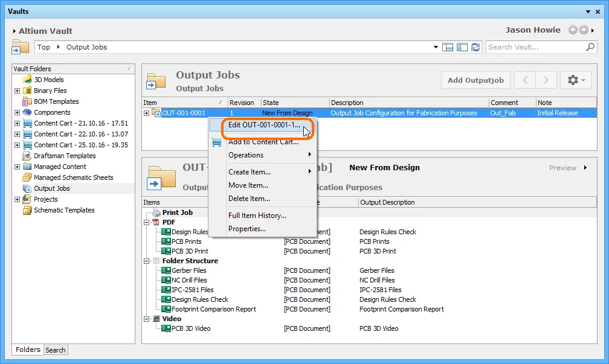Image resolution: width=609 pixels, height=364 pixels.
Task: Click the BOM Templates folder icon
Action: pos(27,101)
